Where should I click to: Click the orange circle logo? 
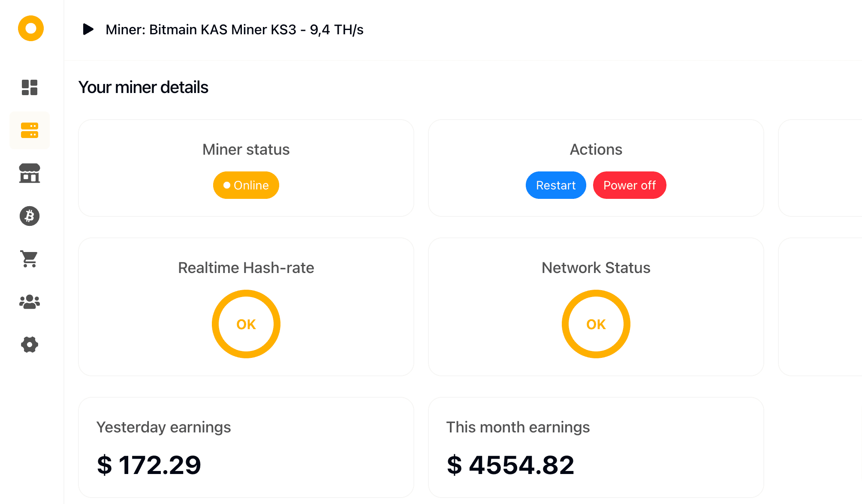30,29
